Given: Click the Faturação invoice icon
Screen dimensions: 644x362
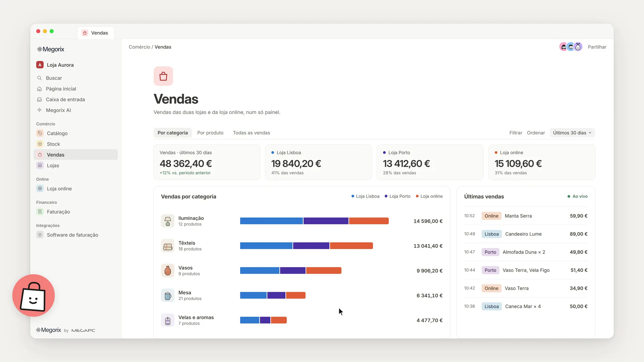Looking at the screenshot, I should [40, 212].
